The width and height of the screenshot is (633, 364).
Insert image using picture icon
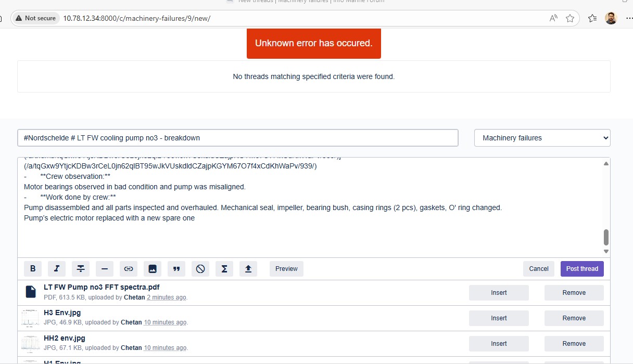(x=153, y=269)
